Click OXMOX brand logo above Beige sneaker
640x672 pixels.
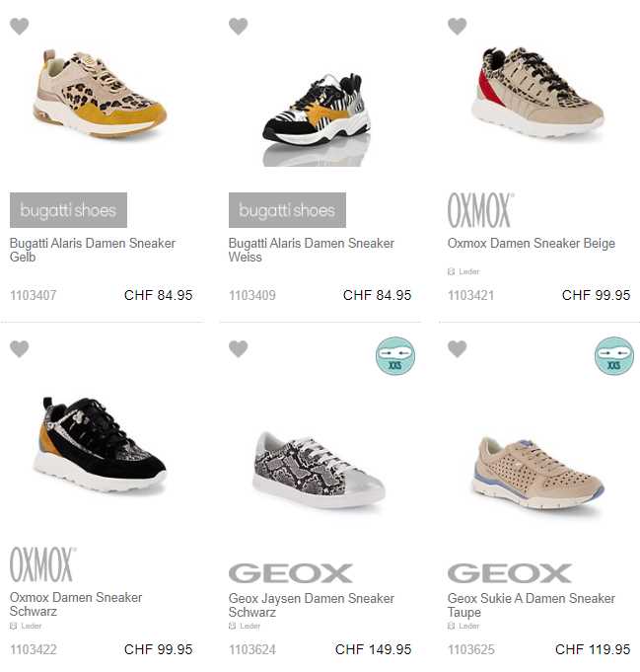click(x=480, y=210)
